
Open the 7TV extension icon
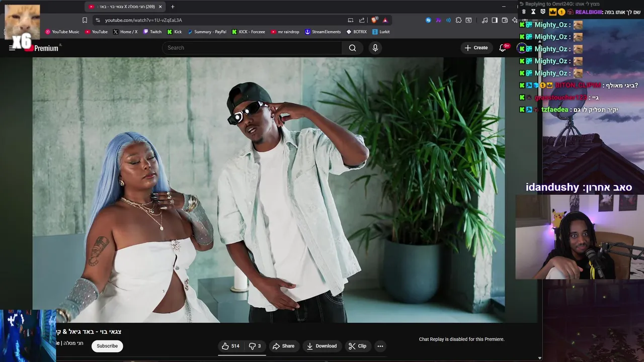pos(438,20)
